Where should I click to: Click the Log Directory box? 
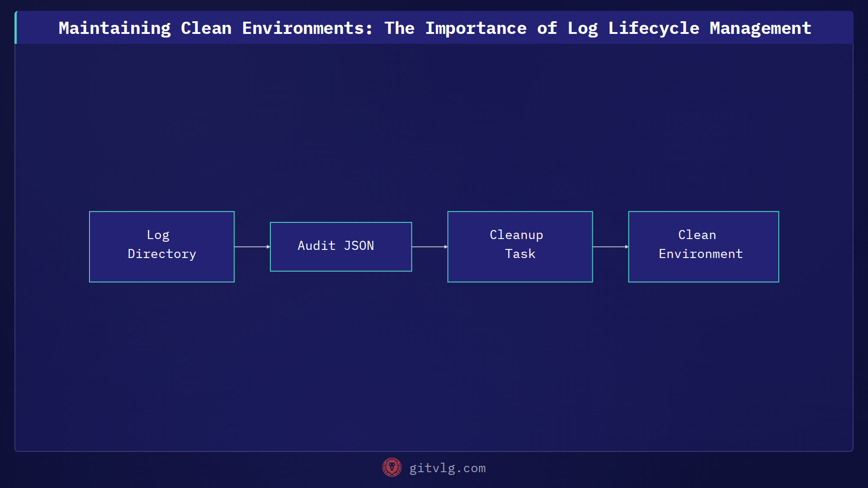tap(162, 247)
